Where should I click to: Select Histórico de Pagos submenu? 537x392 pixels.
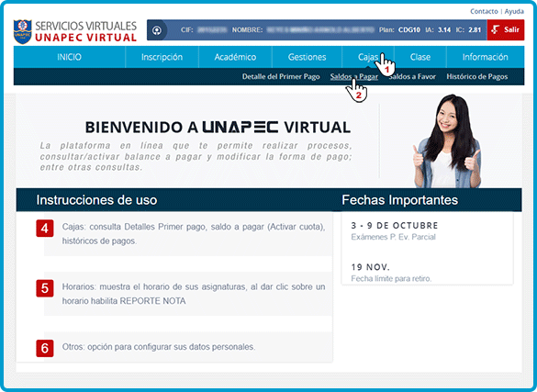pos(476,77)
